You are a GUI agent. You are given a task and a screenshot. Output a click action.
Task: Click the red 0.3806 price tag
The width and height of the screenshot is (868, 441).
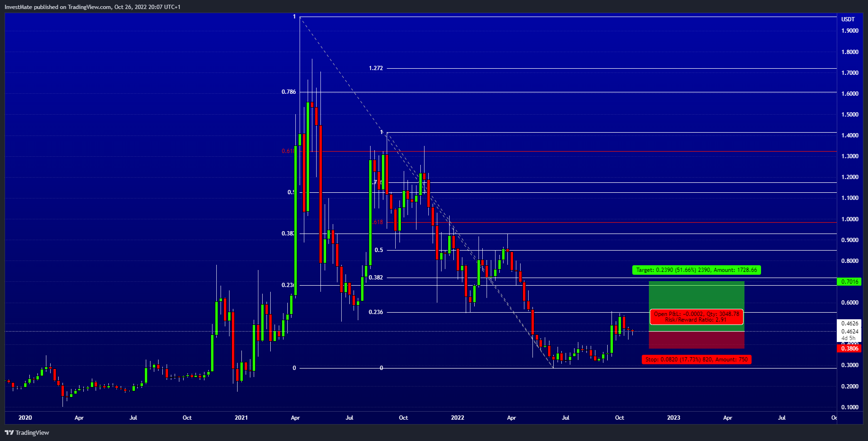tap(850, 349)
